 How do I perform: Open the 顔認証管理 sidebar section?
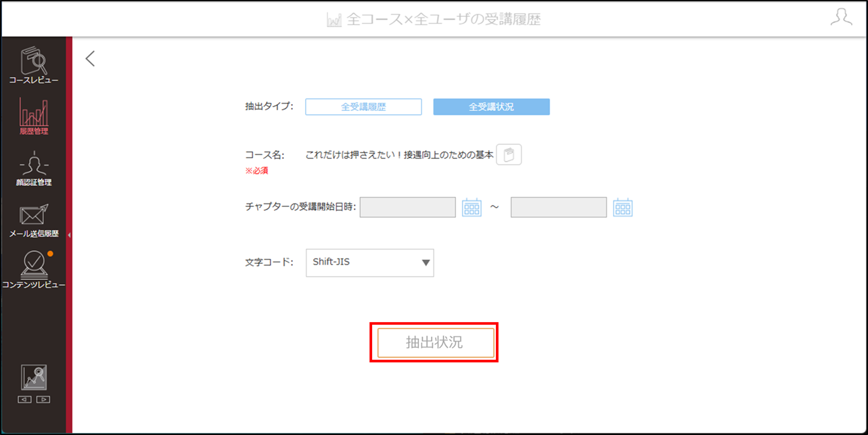(33, 168)
